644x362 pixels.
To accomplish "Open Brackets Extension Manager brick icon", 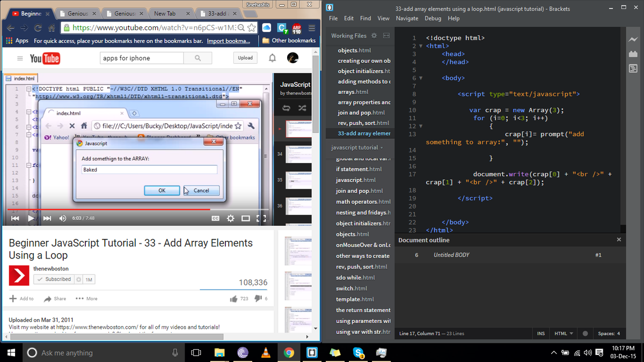I will pos(632,54).
